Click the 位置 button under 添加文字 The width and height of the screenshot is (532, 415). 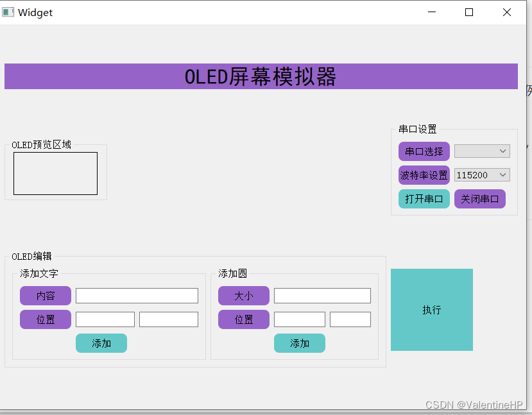45,319
